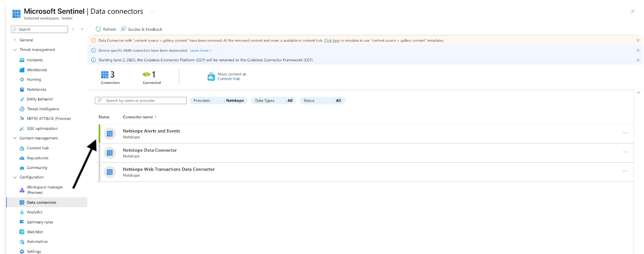Click the Search by name or provider field
The width and height of the screenshot is (644, 254).
coord(140,101)
